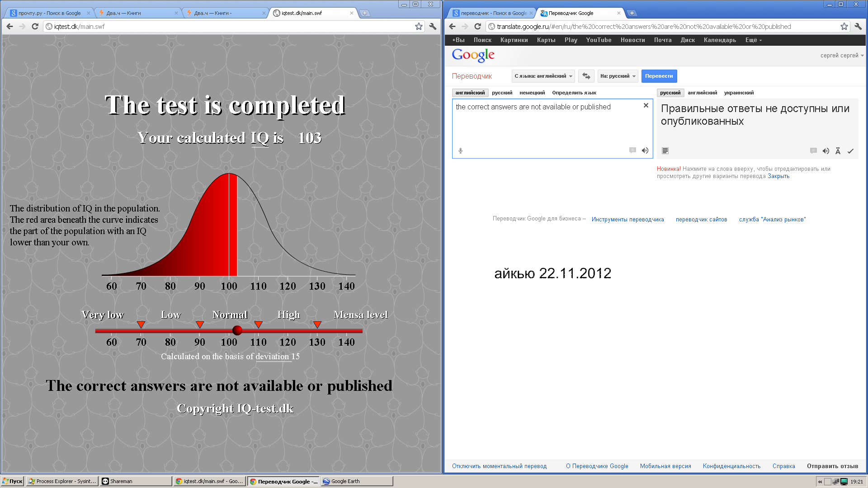
Task: Click the red marker at 130 on IQ scale
Action: pos(317,324)
